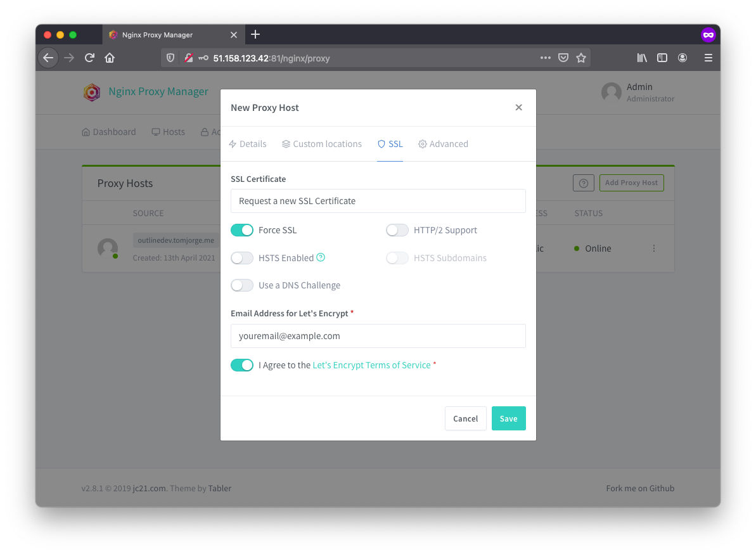Go to the Dashboard nav item

pyautogui.click(x=109, y=132)
